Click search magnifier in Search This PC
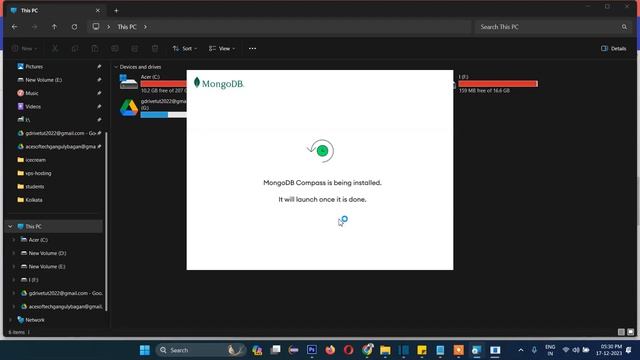Image resolution: width=640 pixels, height=360 pixels. [x=624, y=27]
